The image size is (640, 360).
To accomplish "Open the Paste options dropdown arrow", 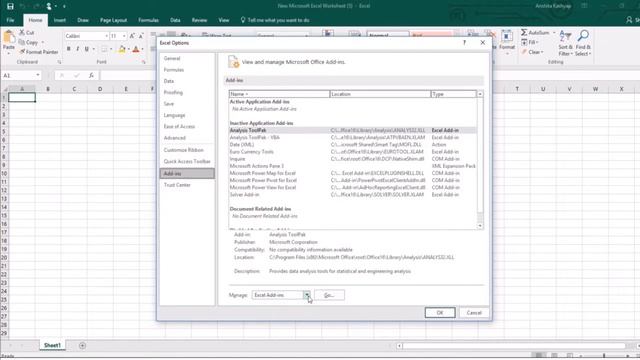I will (9, 53).
